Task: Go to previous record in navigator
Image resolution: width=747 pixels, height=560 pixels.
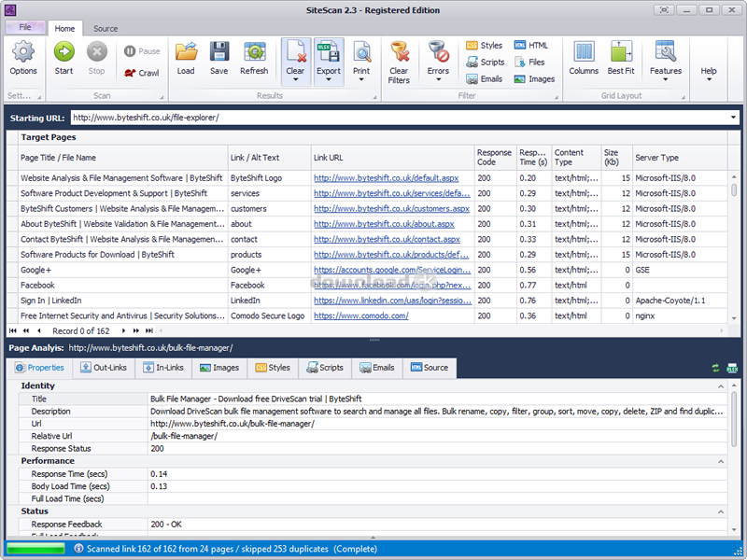Action: 38,330
